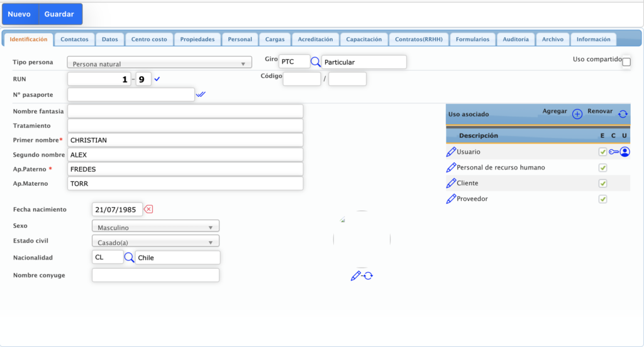Open the Tipo persona dropdown

coord(159,62)
